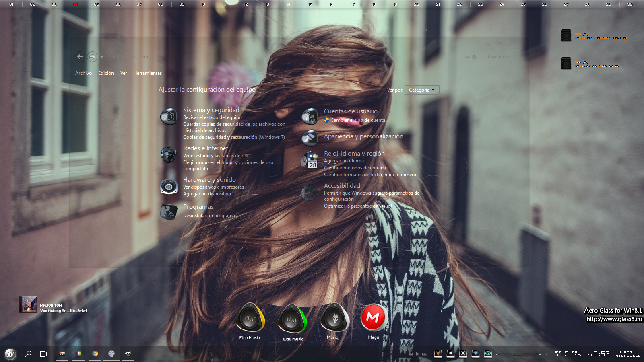The width and height of the screenshot is (644, 362).
Task: Open the Herramientas menu
Action: tap(147, 73)
